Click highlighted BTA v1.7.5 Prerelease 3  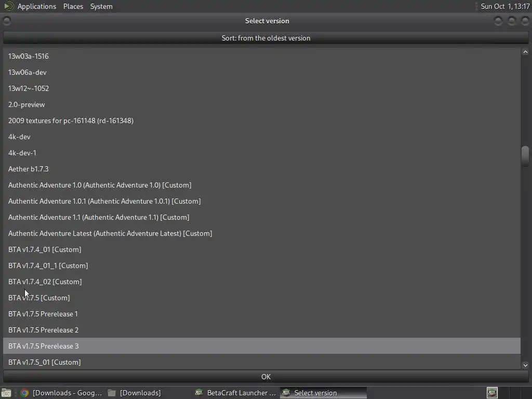point(262,346)
